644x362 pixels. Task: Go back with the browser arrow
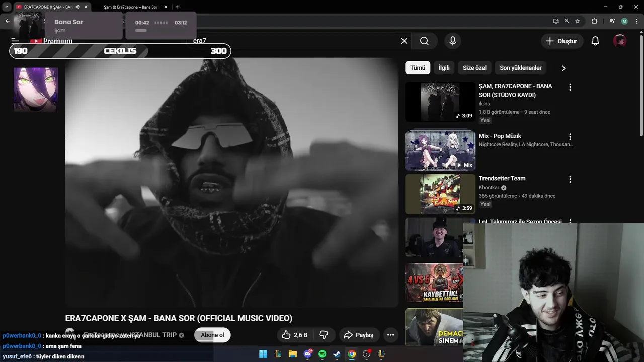(7, 21)
